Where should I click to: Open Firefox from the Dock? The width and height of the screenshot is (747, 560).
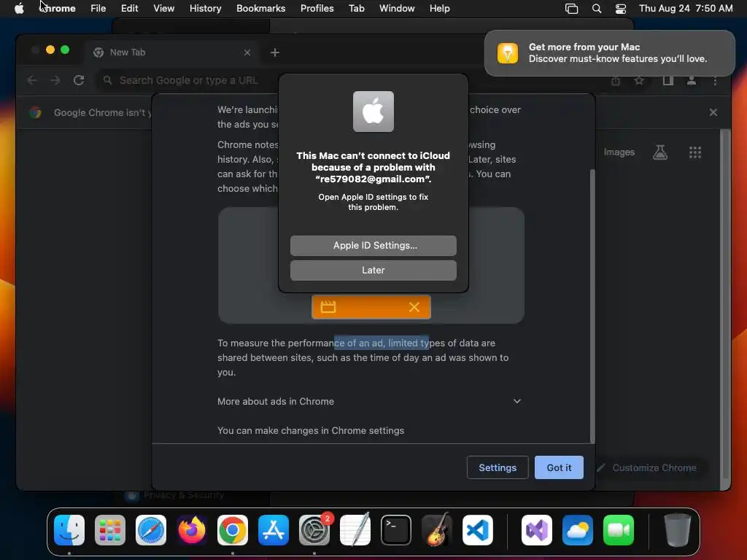pyautogui.click(x=192, y=530)
